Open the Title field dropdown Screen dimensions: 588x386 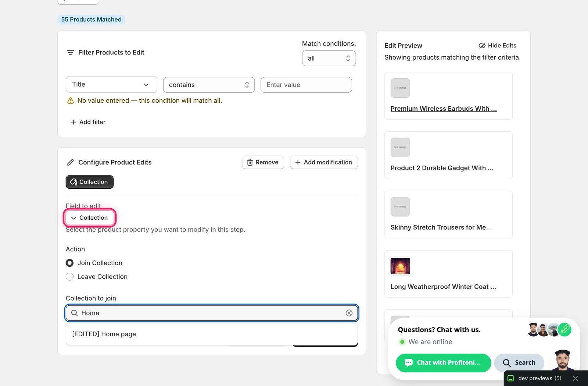[111, 85]
